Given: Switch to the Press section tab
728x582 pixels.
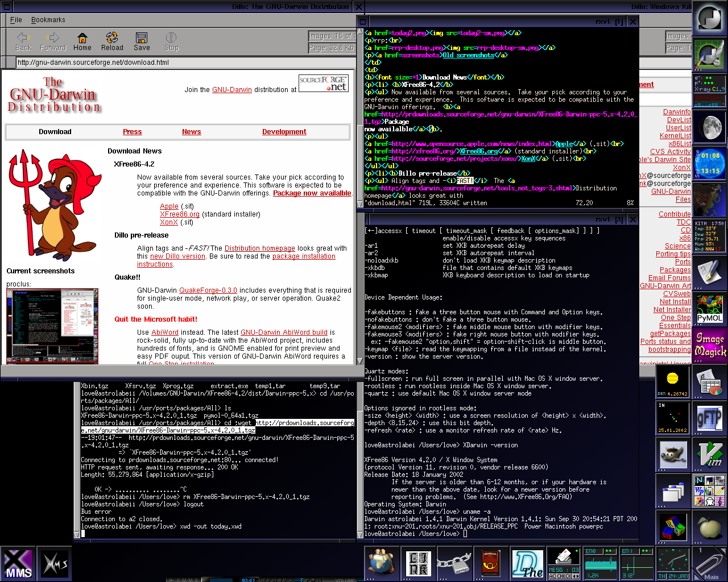Looking at the screenshot, I should (x=132, y=132).
